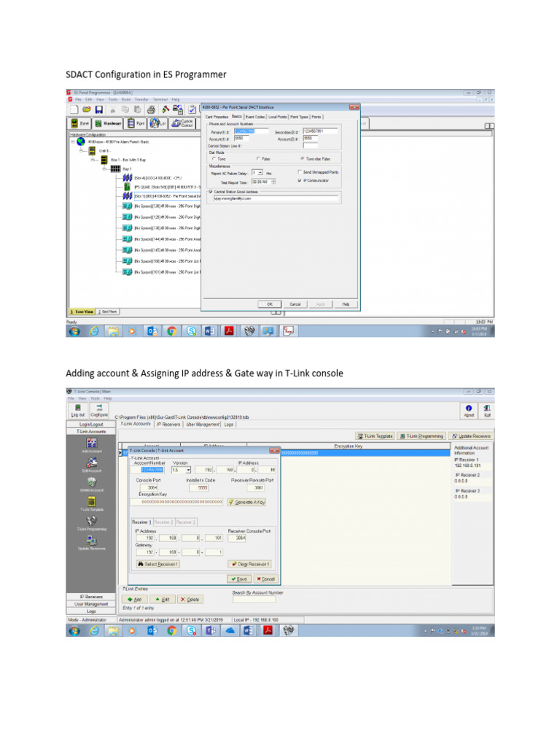Click the Log out icon in T-Link Console
The image size is (560, 747).
coord(78,410)
